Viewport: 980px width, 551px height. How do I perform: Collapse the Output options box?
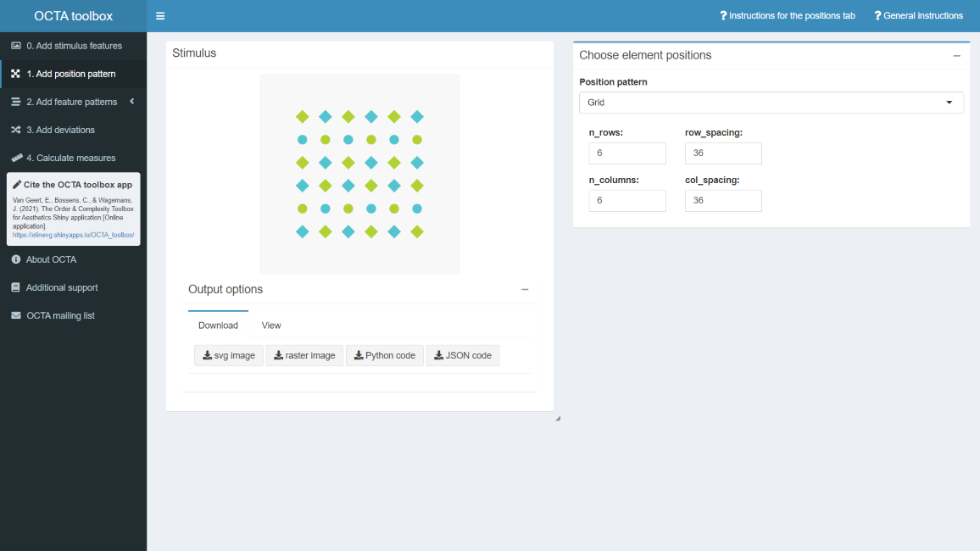pos(525,290)
